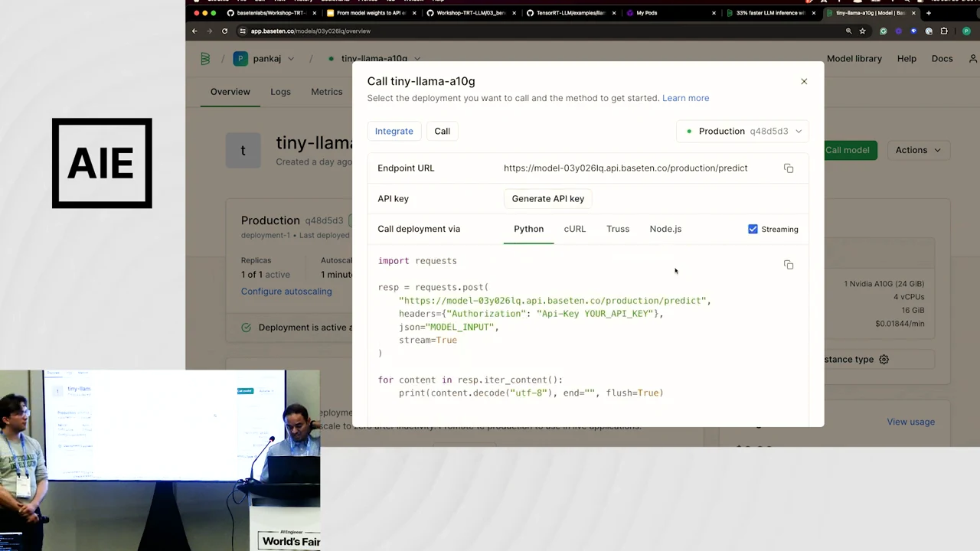Switch to TensorRT-LLM/examples browser tab
Screen dimensions: 980x551
pos(570,13)
